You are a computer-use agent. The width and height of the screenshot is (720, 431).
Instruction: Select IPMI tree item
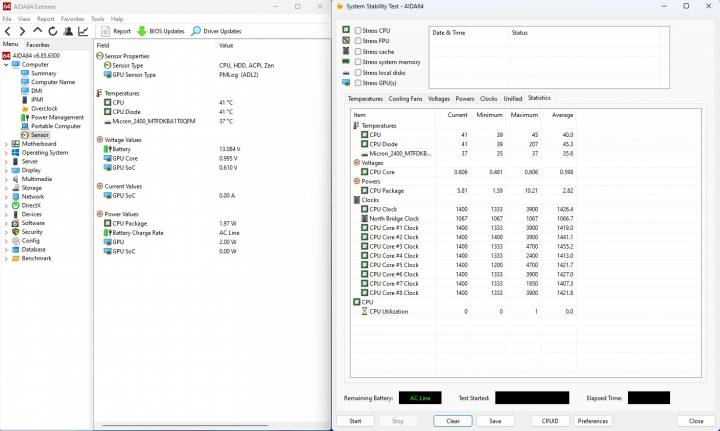coord(37,100)
